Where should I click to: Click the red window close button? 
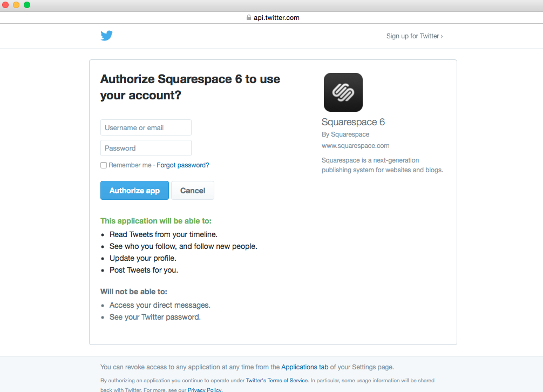5,5
